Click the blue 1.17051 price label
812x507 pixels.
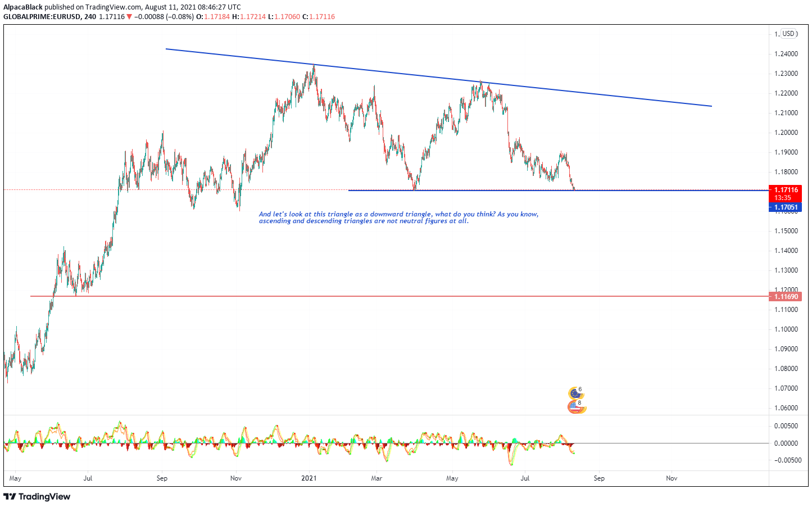[785, 207]
